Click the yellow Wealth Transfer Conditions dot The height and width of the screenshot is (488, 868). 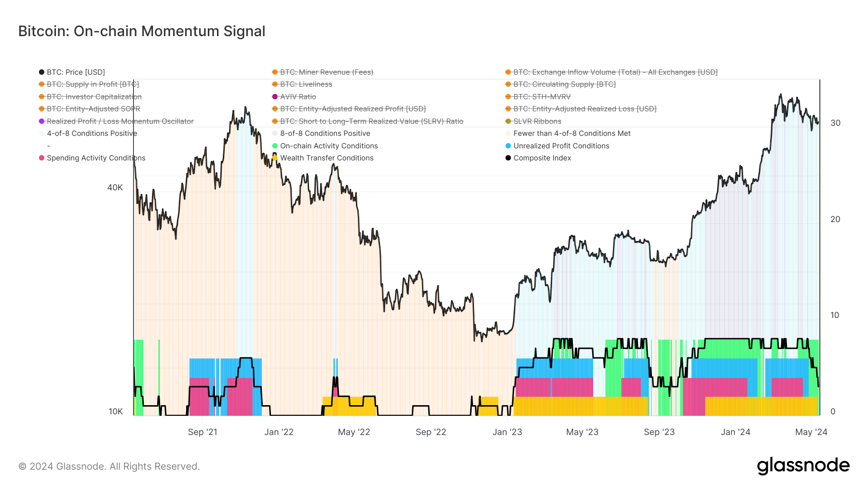click(275, 158)
